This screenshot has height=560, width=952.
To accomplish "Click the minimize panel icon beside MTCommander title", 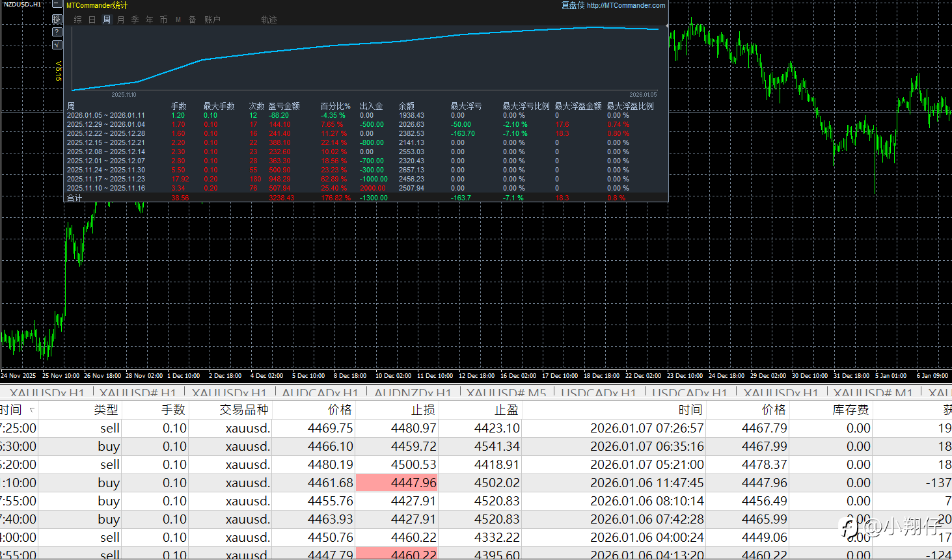I will (57, 5).
